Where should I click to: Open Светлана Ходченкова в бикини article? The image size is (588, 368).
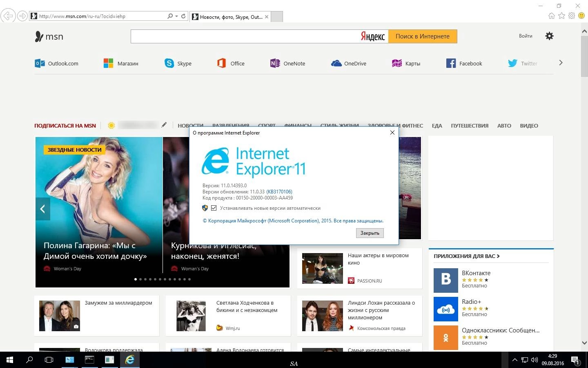point(228,315)
